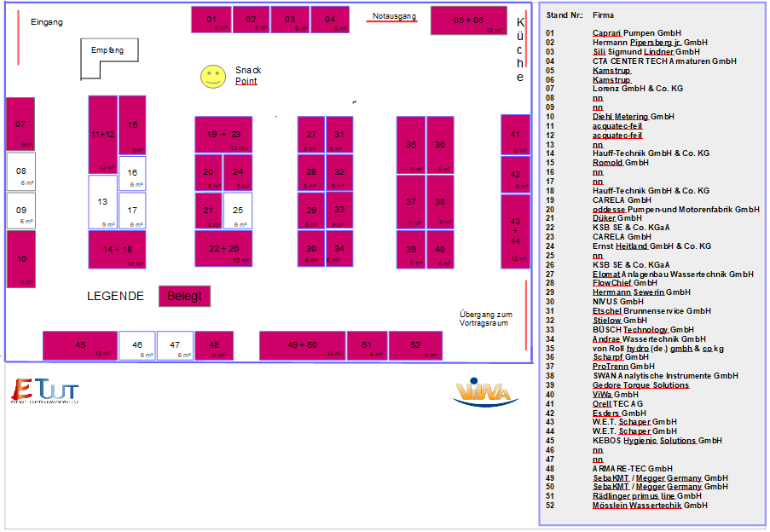Click 'Diehl Metering GmbH' in the list
This screenshot has width=770, height=532.
coord(633,117)
